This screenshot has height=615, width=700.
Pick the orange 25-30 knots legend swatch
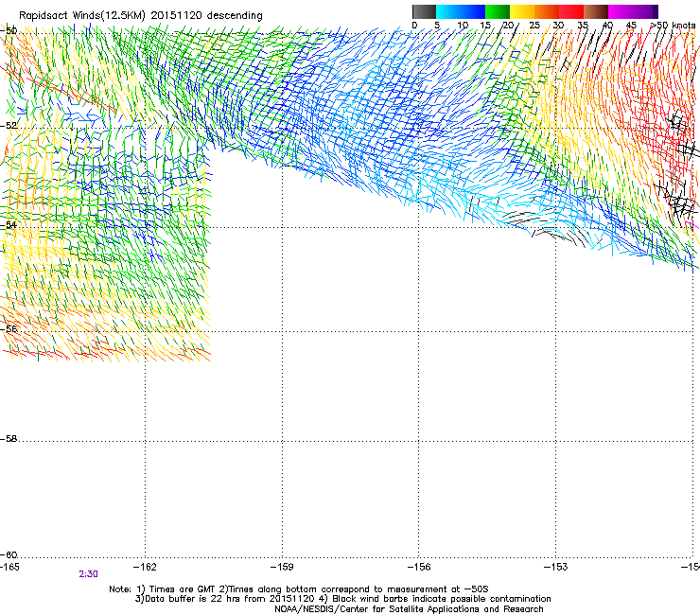coord(547,11)
